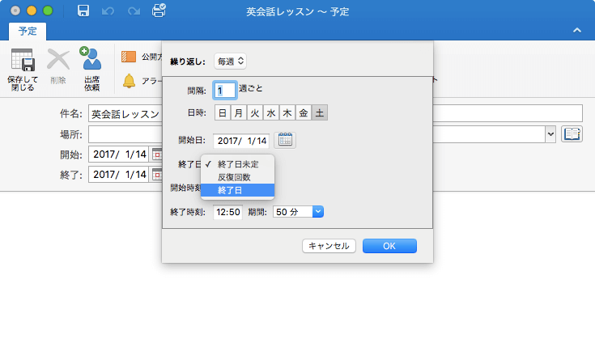Click the OK button

click(389, 246)
